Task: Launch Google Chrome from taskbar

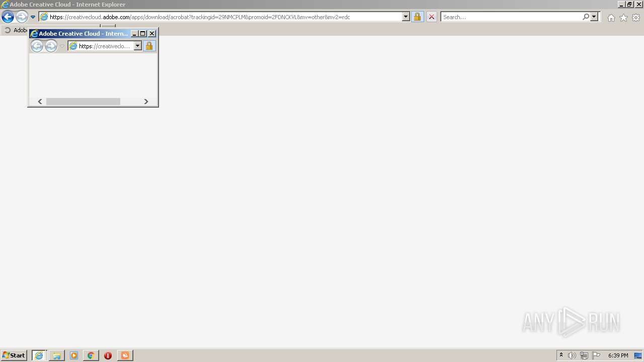Action: click(91, 355)
